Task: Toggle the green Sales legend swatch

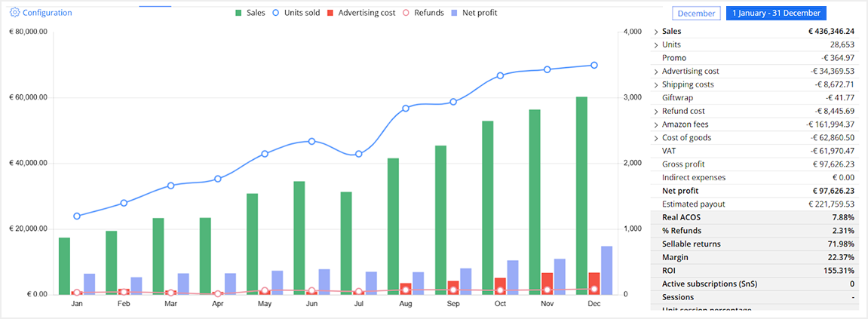Action: click(x=238, y=12)
